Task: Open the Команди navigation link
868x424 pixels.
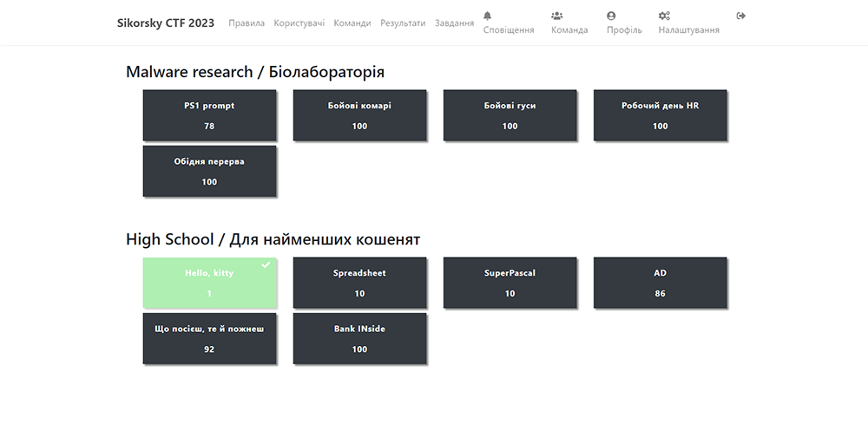Action: click(352, 23)
